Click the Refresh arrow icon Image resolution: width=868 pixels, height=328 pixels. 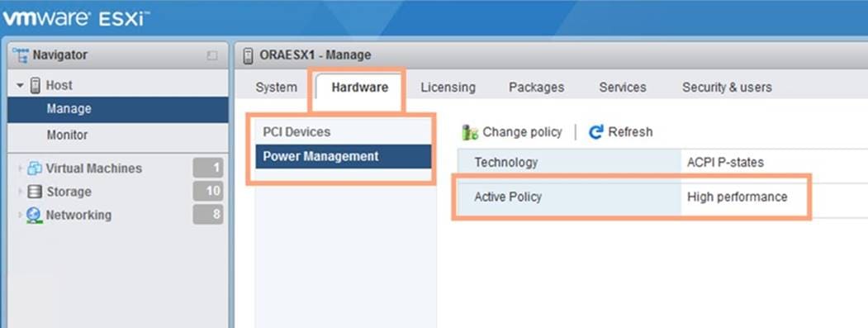[595, 132]
